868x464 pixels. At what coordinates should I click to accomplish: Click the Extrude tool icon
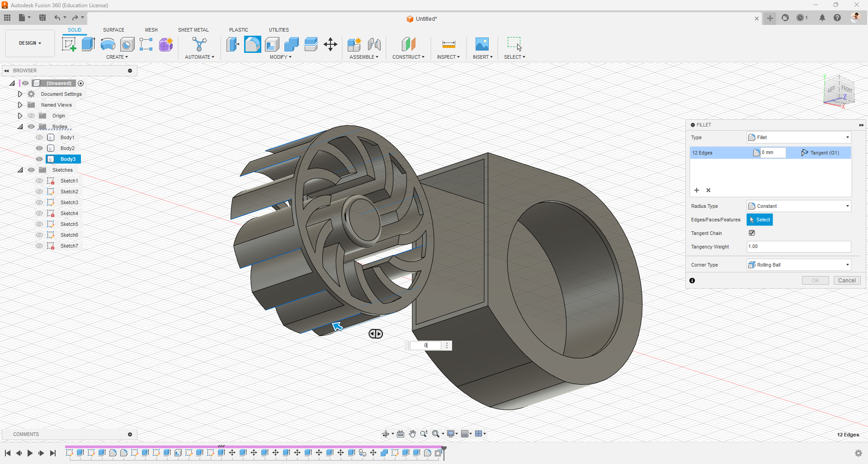pyautogui.click(x=88, y=44)
